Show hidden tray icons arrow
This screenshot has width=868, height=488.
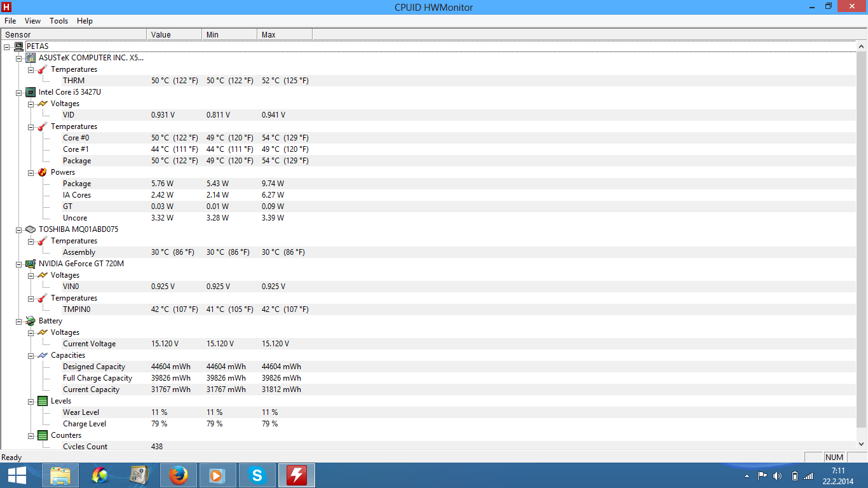[747, 476]
